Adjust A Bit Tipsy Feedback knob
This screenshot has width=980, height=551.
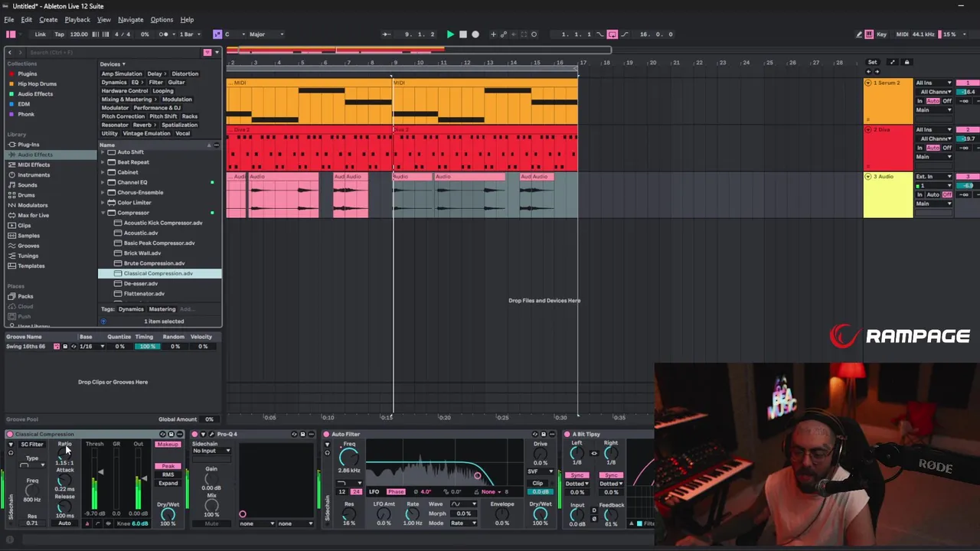tap(611, 514)
